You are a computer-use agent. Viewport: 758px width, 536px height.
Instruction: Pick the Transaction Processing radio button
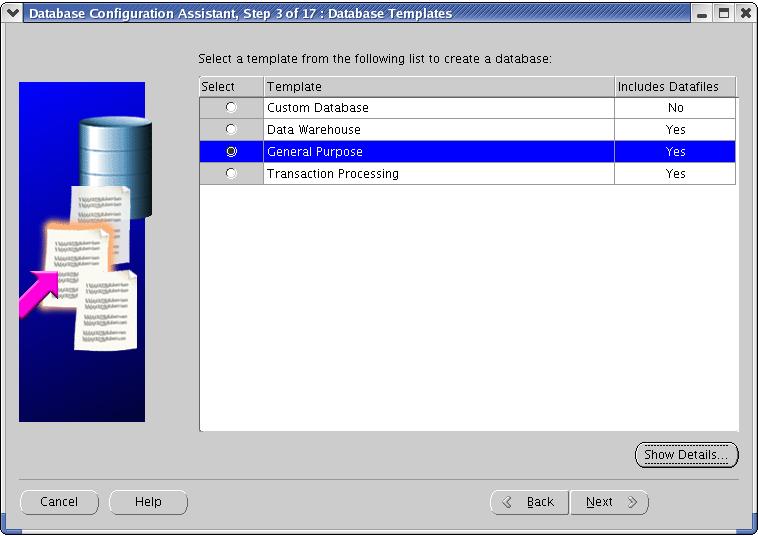point(232,174)
